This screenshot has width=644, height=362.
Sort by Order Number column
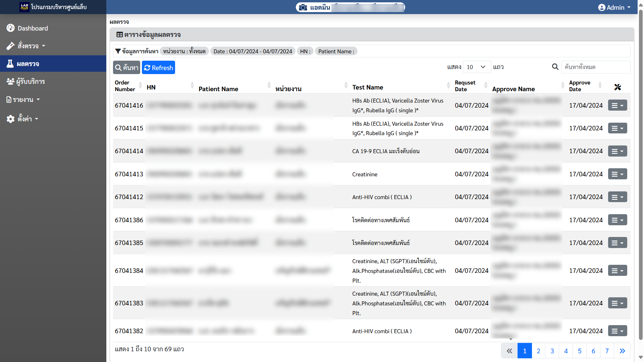pyautogui.click(x=129, y=86)
